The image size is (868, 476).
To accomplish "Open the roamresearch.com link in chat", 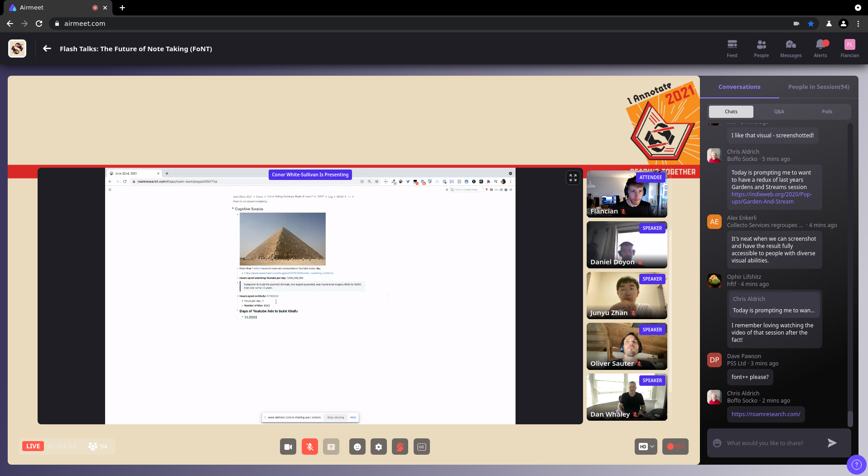I will (766, 414).
